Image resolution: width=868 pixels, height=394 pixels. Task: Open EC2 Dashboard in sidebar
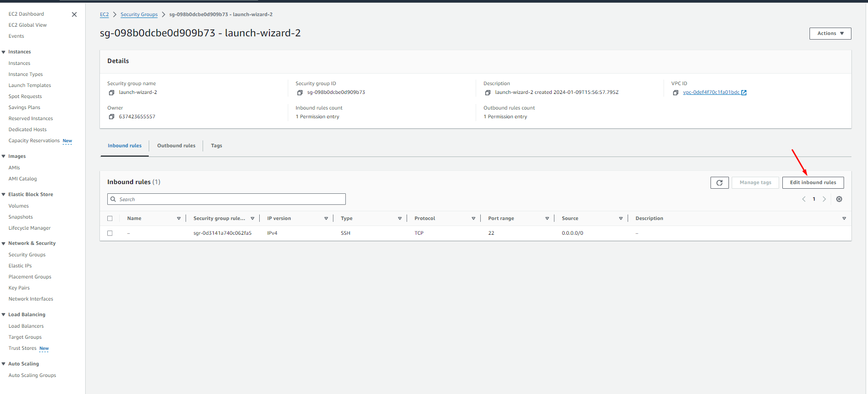[x=26, y=14]
